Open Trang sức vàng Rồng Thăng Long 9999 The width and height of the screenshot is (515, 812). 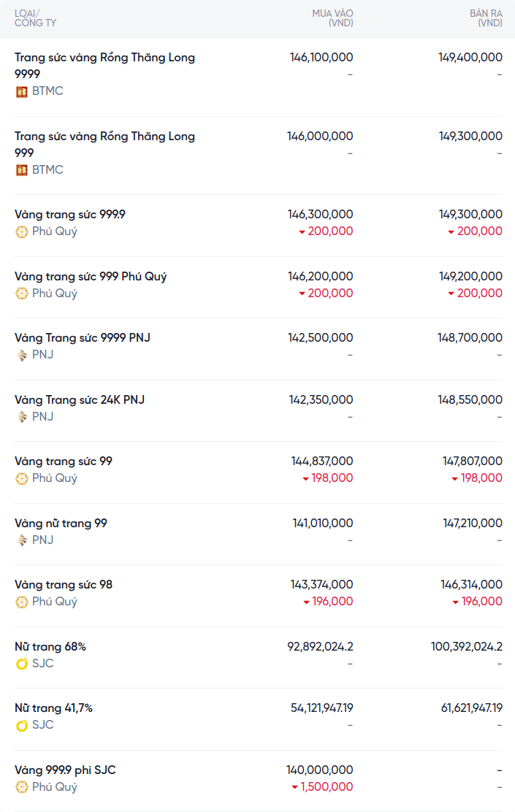tap(104, 65)
